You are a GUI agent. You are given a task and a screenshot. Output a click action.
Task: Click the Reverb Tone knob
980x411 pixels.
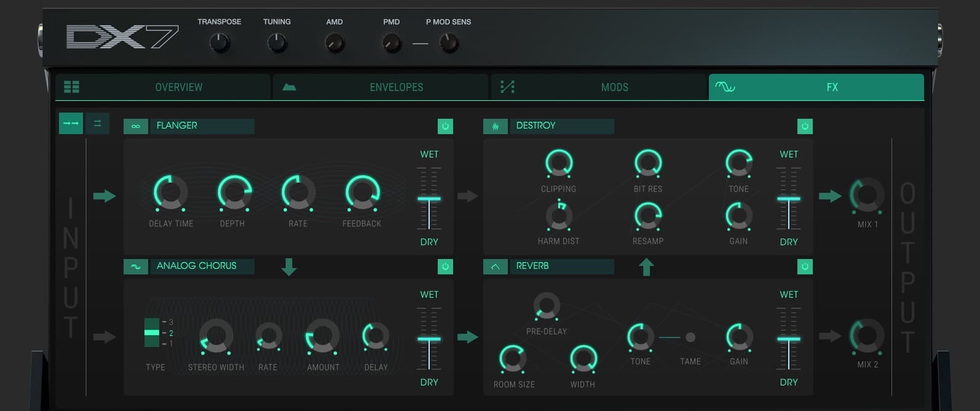[641, 337]
